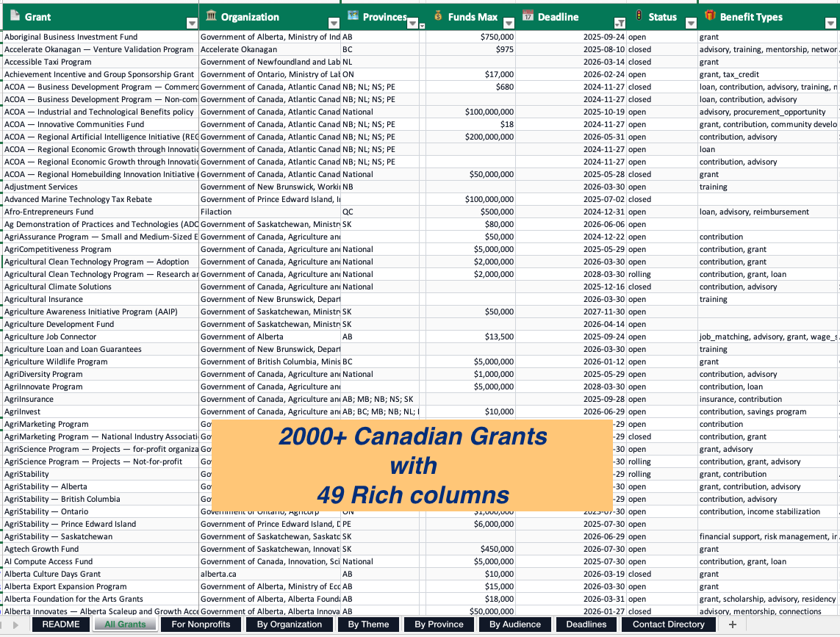Open the Deadline column filter dropdown
Image resolution: width=840 pixels, height=637 pixels.
pos(620,23)
